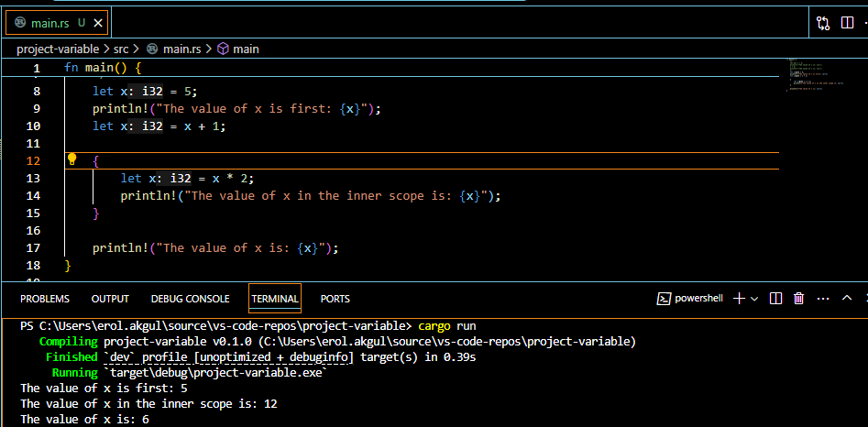Switch to the OUTPUT tab
This screenshot has height=427, width=868.
click(110, 299)
